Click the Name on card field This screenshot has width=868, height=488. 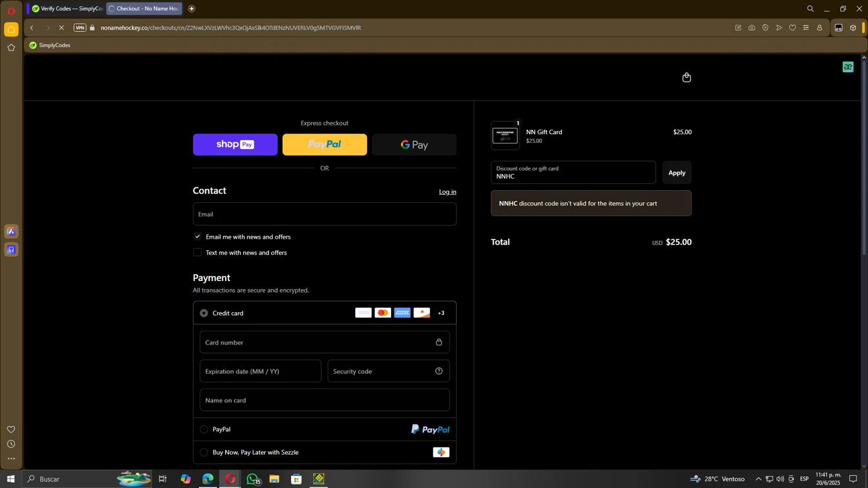[x=325, y=400]
